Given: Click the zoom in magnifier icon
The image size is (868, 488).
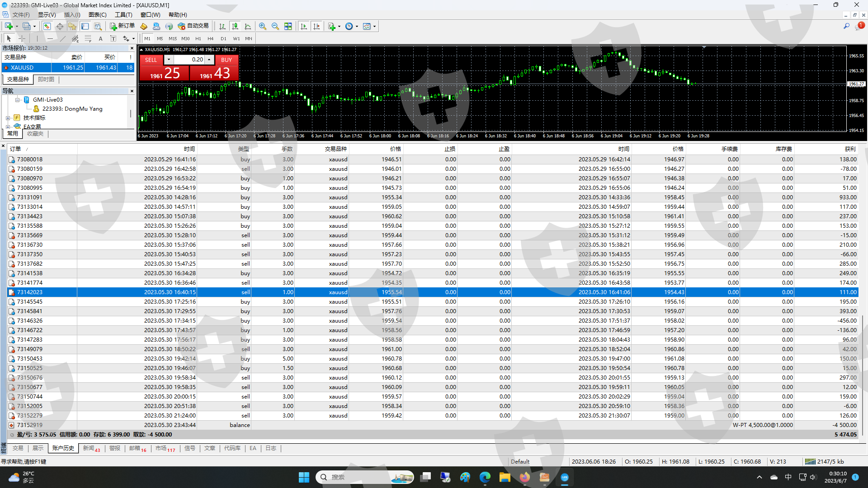Looking at the screenshot, I should [262, 26].
